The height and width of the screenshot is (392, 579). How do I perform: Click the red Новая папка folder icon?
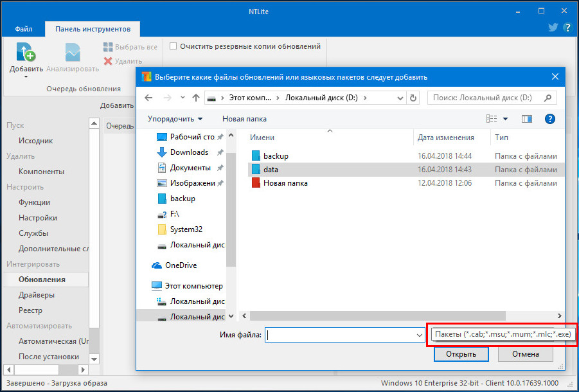pos(256,183)
